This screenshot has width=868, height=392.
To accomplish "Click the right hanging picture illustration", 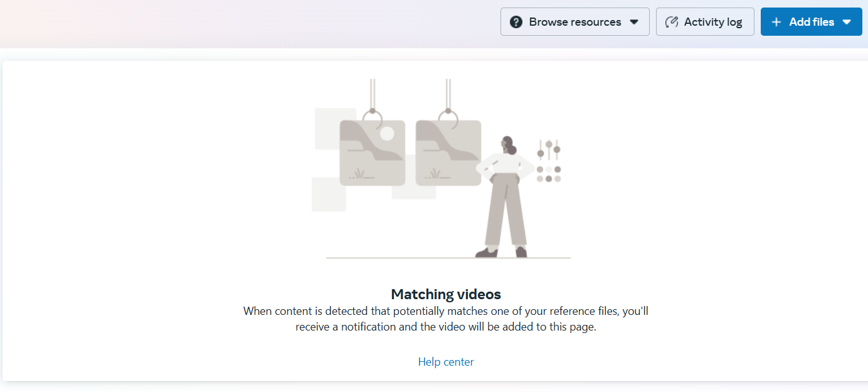I will [448, 153].
